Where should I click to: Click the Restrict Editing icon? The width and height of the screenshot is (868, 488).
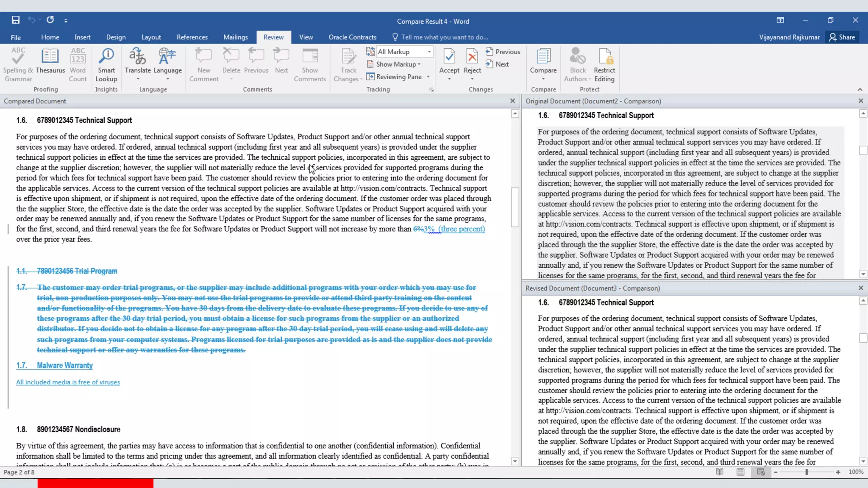(604, 57)
